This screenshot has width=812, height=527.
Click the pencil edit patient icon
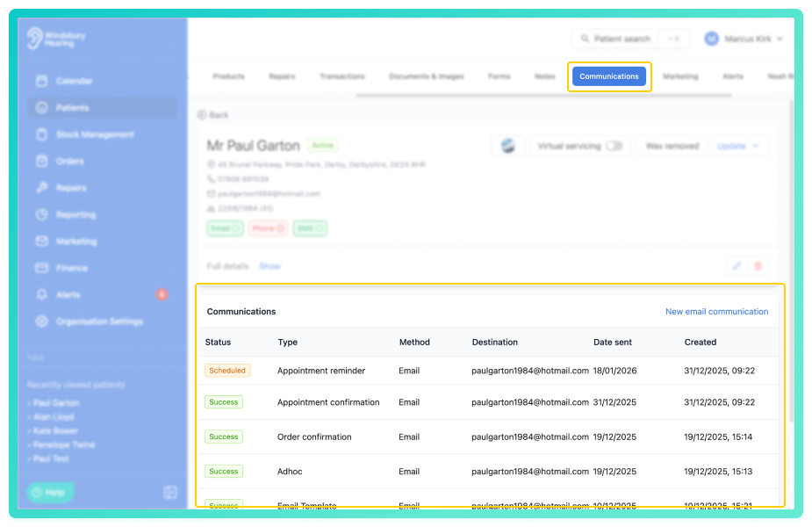737,266
